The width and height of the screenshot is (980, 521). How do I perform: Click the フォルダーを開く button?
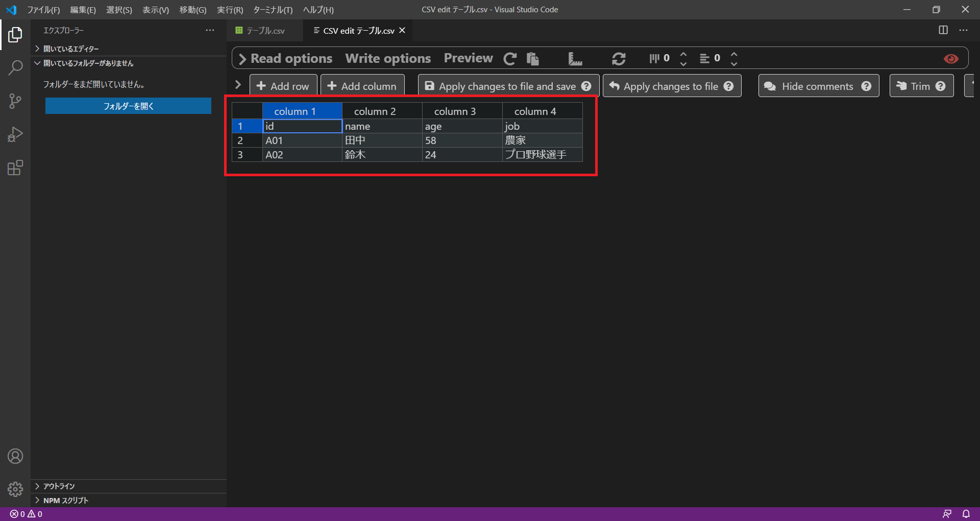point(128,106)
